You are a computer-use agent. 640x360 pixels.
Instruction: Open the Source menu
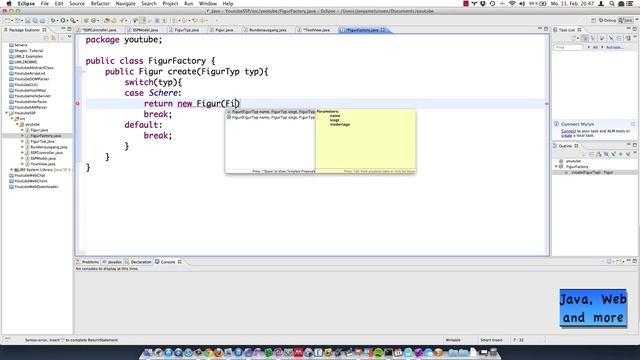click(77, 3)
